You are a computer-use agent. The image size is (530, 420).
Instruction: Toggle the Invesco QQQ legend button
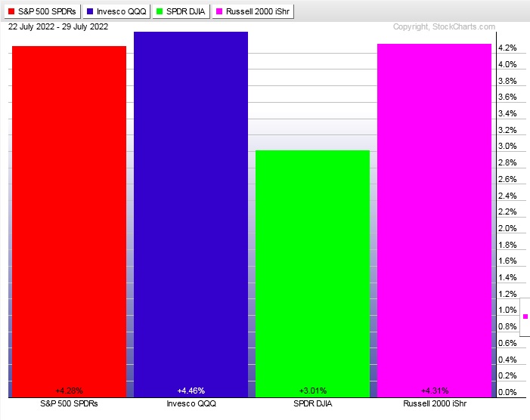(x=116, y=11)
